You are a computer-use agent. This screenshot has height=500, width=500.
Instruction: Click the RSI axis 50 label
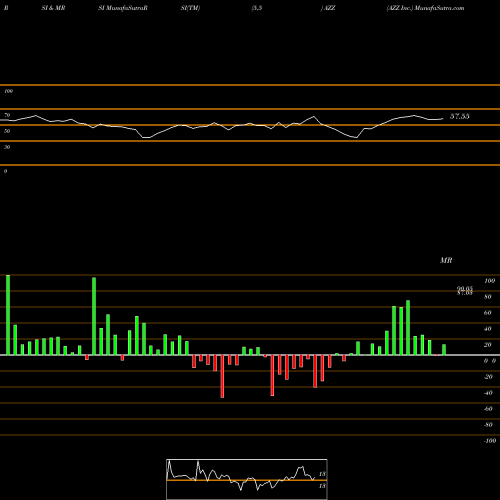pos(7,131)
